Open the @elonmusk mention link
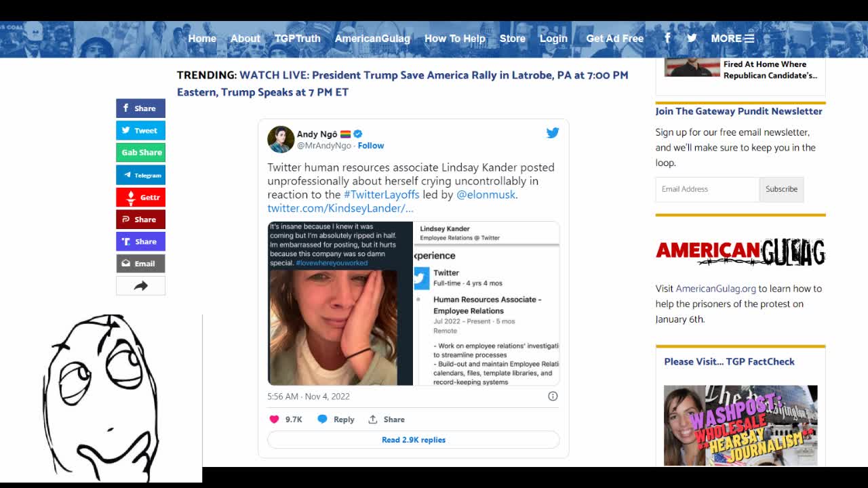868x488 pixels. click(486, 195)
